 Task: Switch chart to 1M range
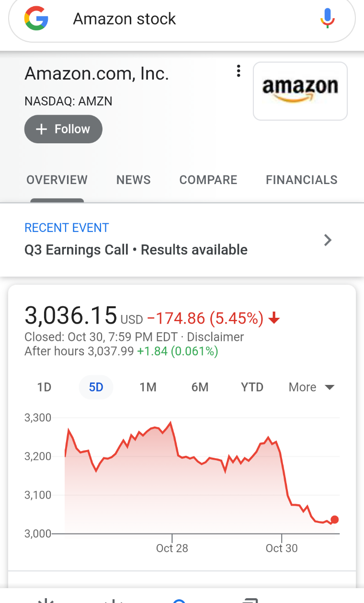pyautogui.click(x=148, y=387)
